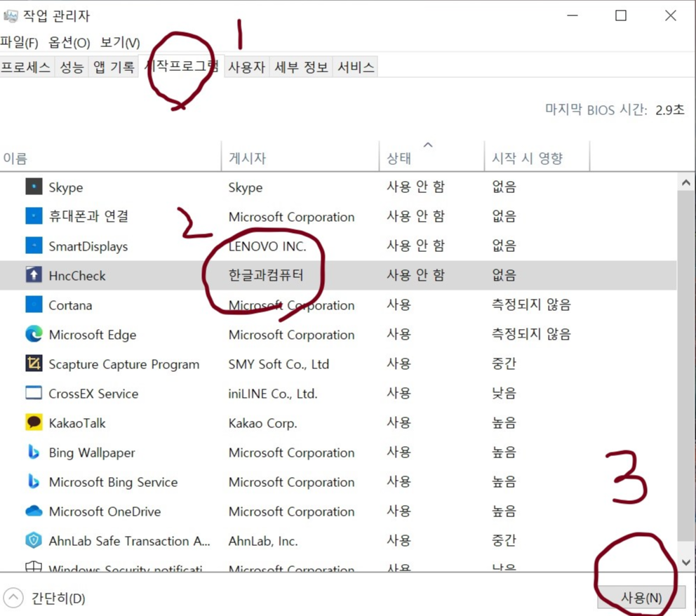Click the LENOVO INC. publisher cell
Screen dimensions: 696x616
click(x=267, y=246)
